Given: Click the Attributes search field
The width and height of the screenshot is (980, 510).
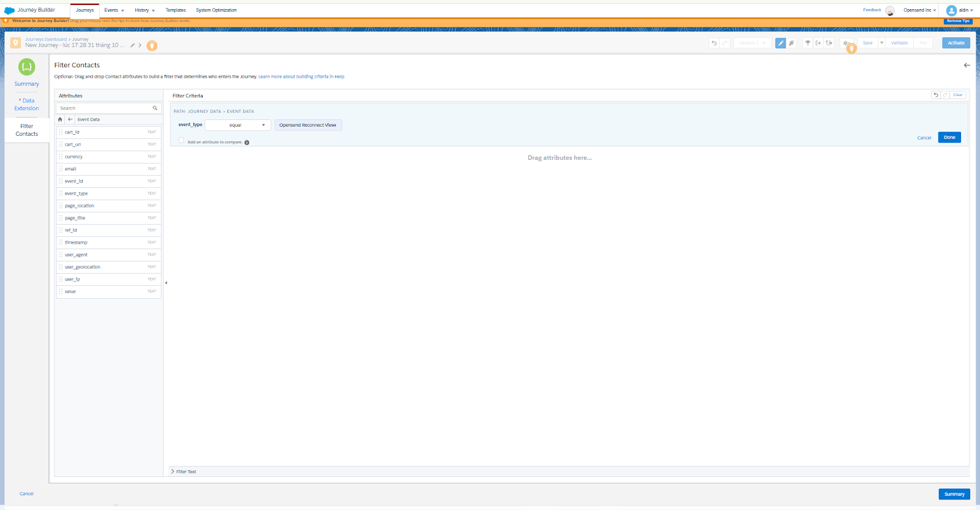Looking at the screenshot, I should point(104,108).
